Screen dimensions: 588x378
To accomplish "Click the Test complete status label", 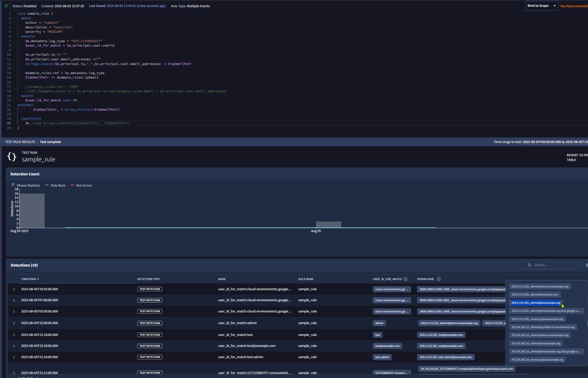I will [50, 142].
